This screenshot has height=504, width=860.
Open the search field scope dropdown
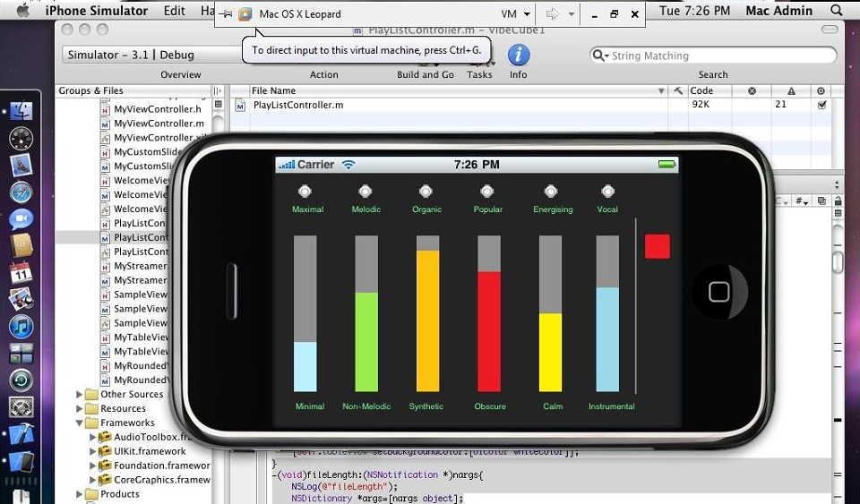600,56
